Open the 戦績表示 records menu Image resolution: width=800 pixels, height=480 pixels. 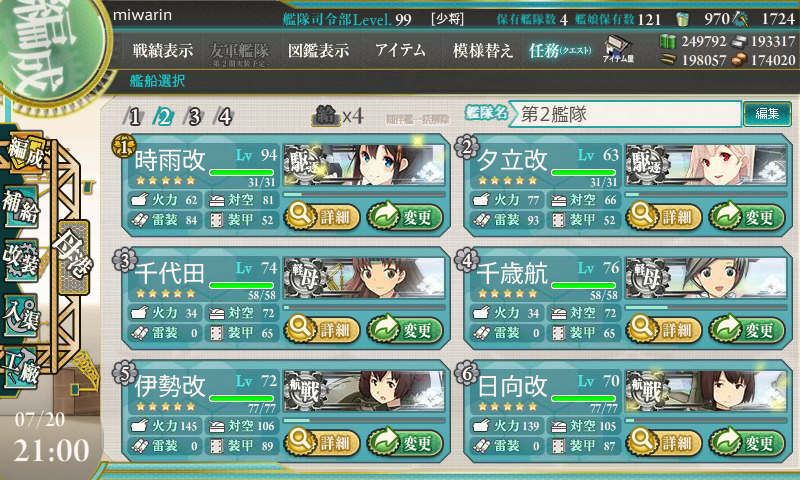click(163, 50)
